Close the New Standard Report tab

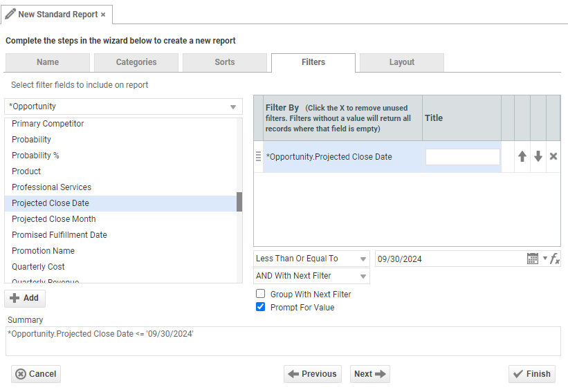pos(103,15)
